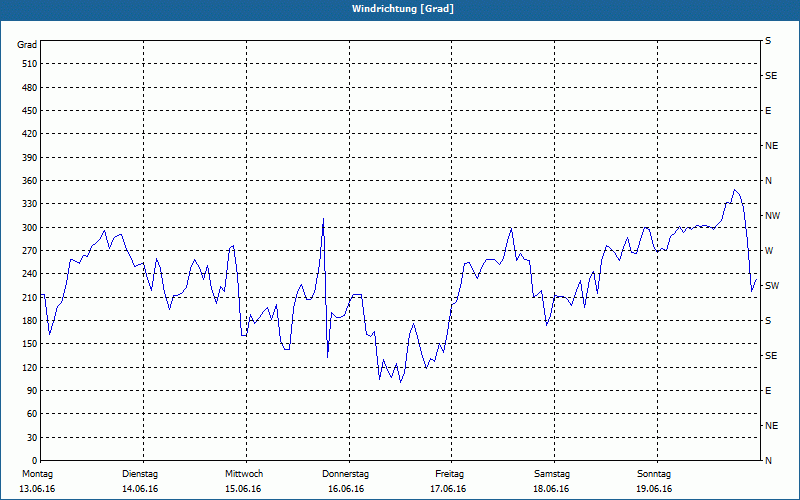Click the 420 degree tick label
Screen dimensions: 800x500
29,134
